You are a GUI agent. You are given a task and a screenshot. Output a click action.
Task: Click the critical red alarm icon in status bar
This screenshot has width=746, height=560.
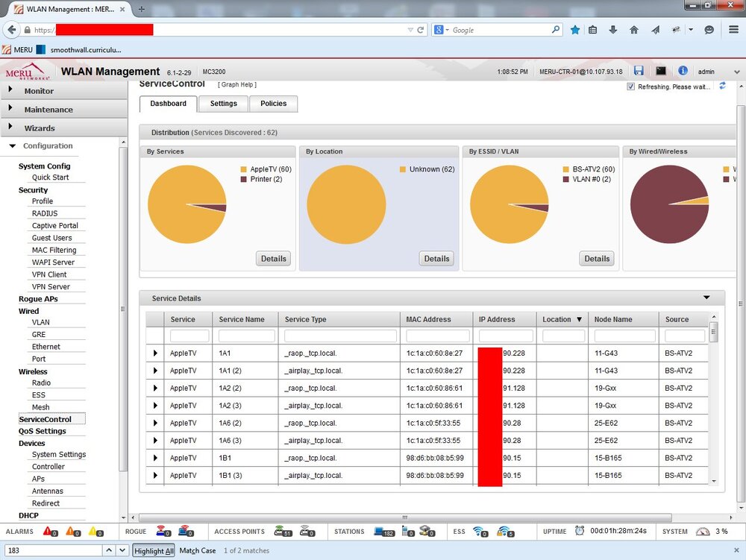[x=48, y=531]
